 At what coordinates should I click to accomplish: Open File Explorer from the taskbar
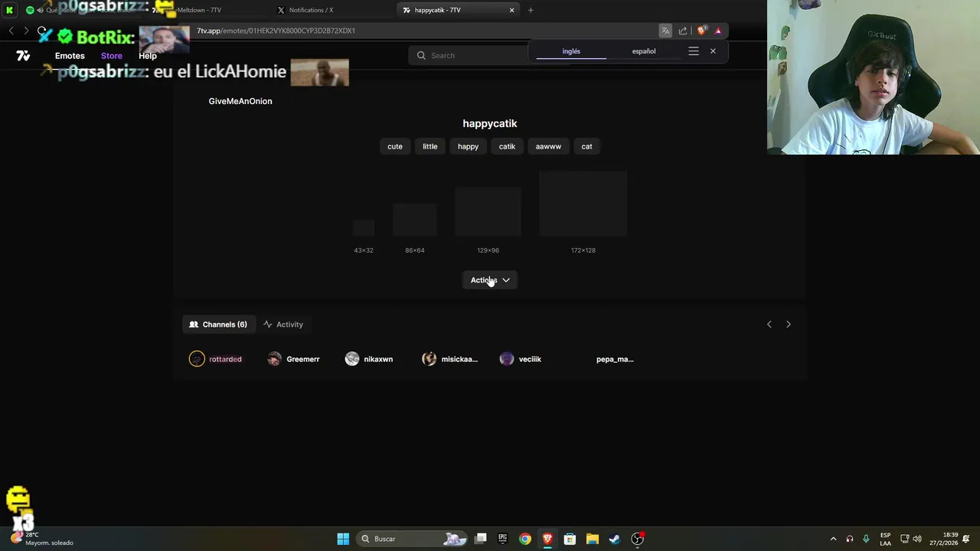click(x=592, y=539)
